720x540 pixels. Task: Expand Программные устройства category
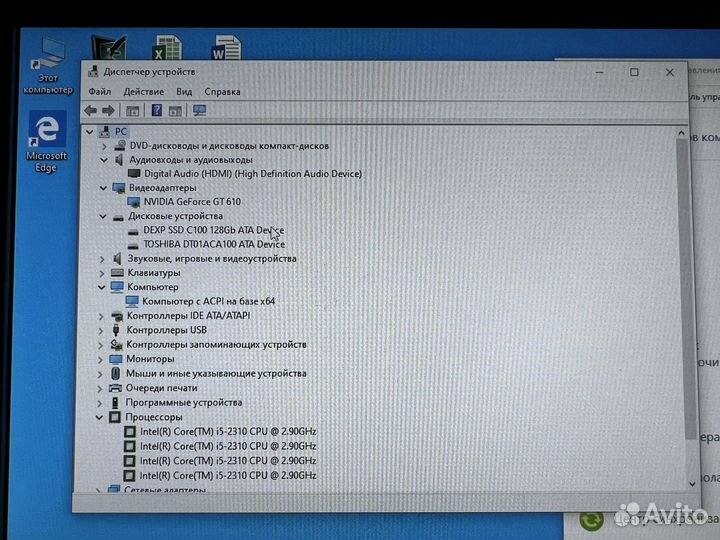pos(99,403)
